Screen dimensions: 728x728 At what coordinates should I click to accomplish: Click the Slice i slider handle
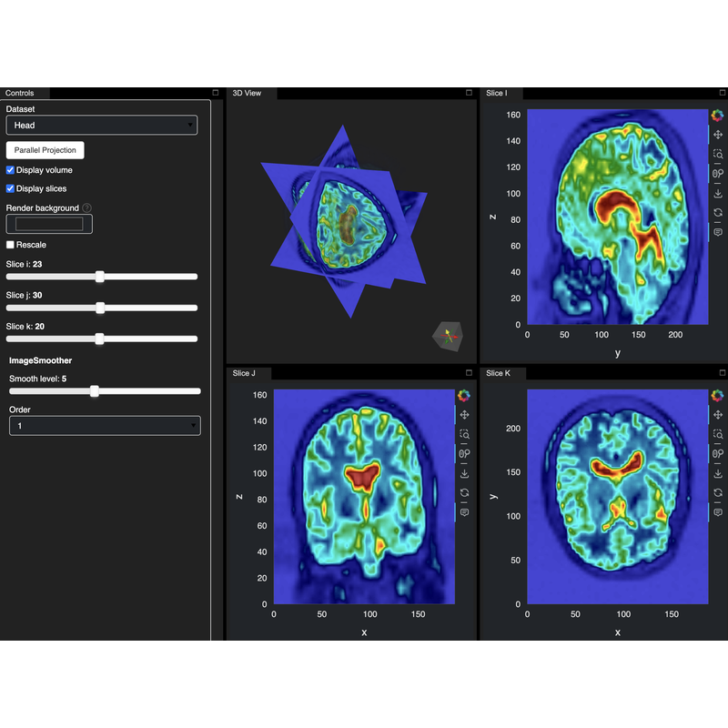coord(100,277)
